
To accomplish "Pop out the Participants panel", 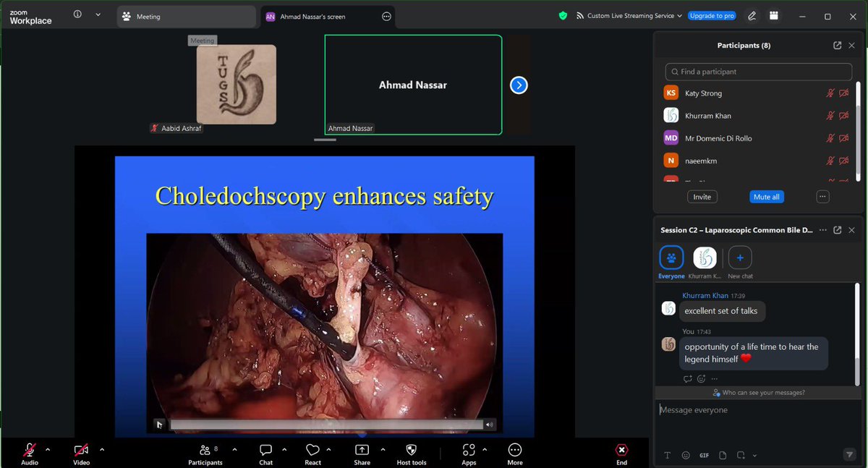I will (837, 46).
